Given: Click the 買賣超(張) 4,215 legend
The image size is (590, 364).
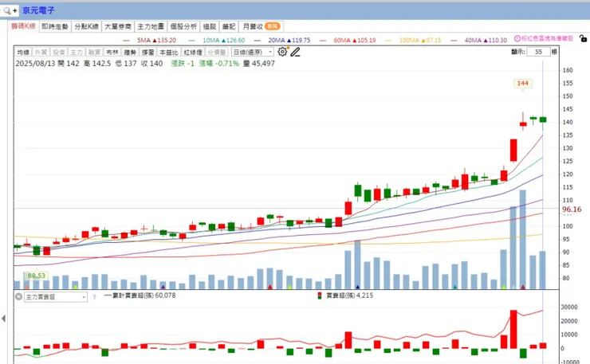Looking at the screenshot, I should [345, 296].
